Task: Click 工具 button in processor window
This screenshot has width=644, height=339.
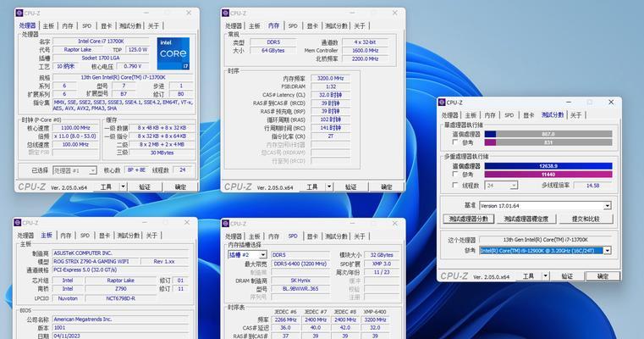Action: 106,186
